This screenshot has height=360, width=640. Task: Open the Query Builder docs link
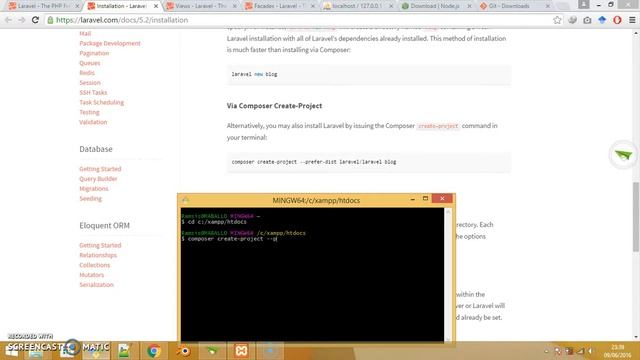pyautogui.click(x=98, y=178)
